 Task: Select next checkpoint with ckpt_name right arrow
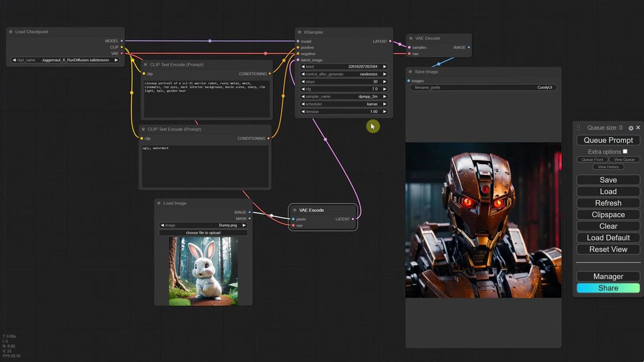point(116,60)
